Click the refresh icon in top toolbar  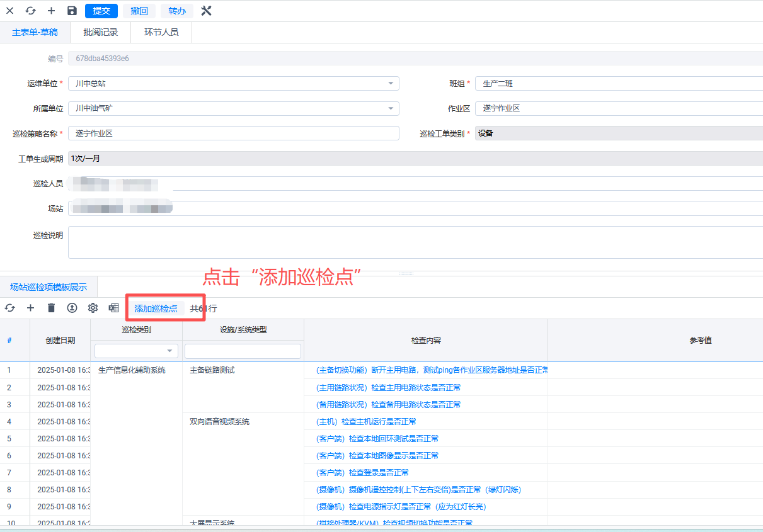click(30, 11)
